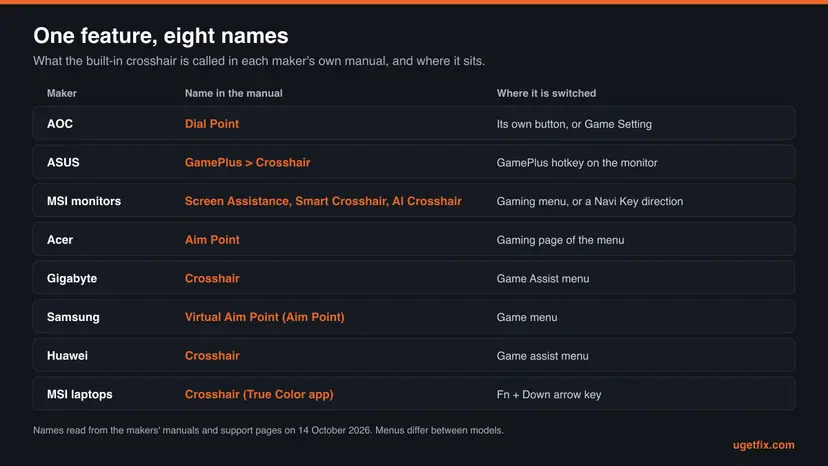Image resolution: width=828 pixels, height=466 pixels.
Task: Open the ugetfix.com link
Action: point(764,445)
